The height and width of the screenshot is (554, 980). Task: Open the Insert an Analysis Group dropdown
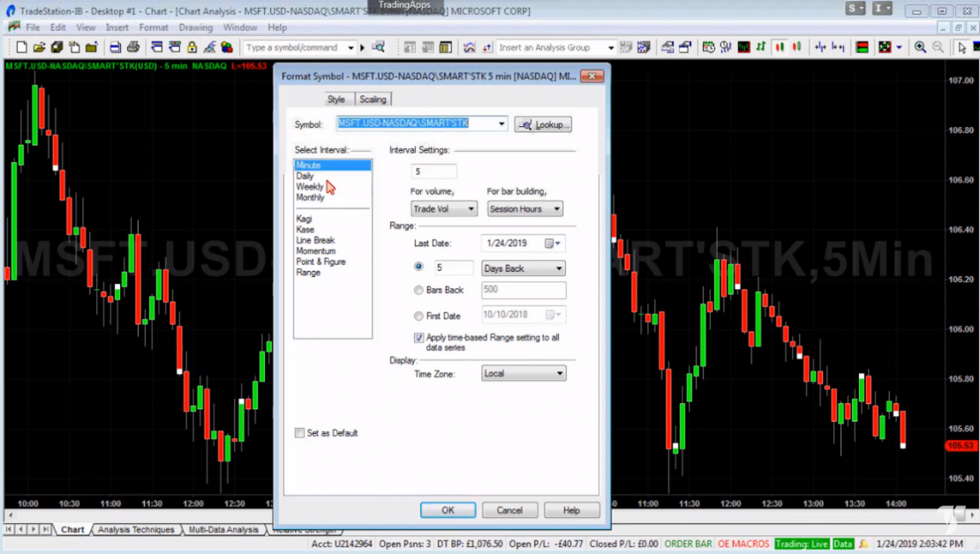[x=611, y=48]
